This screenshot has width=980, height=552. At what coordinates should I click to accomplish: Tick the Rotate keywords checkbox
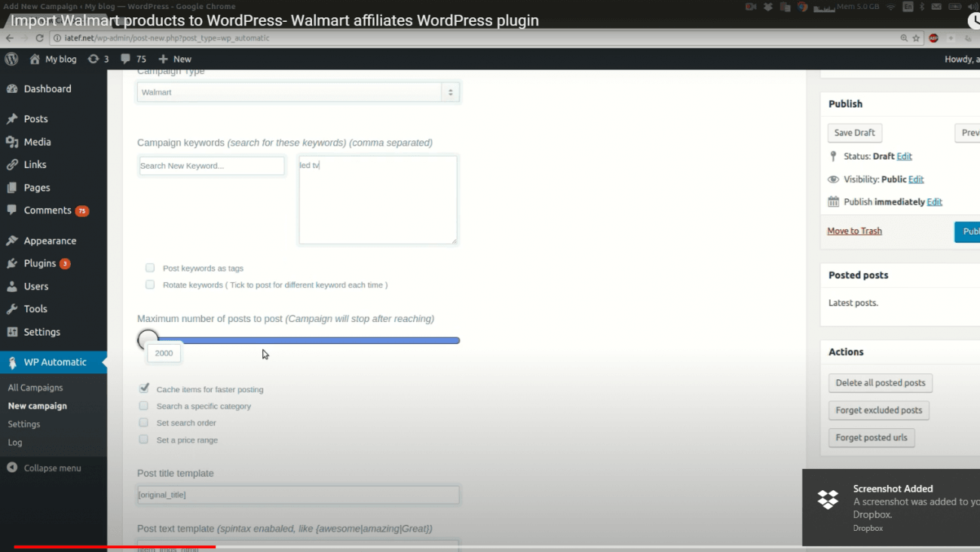[x=150, y=284]
